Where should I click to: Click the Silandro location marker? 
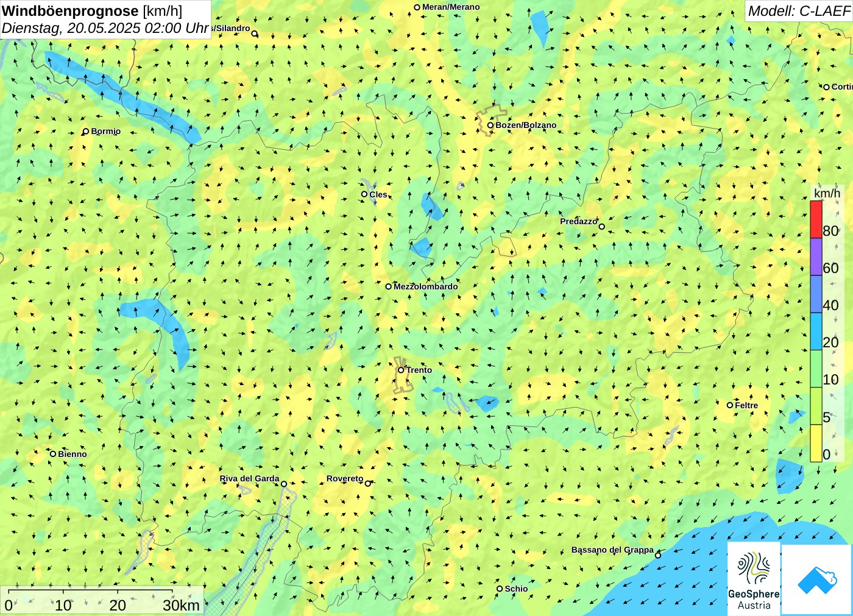point(255,34)
